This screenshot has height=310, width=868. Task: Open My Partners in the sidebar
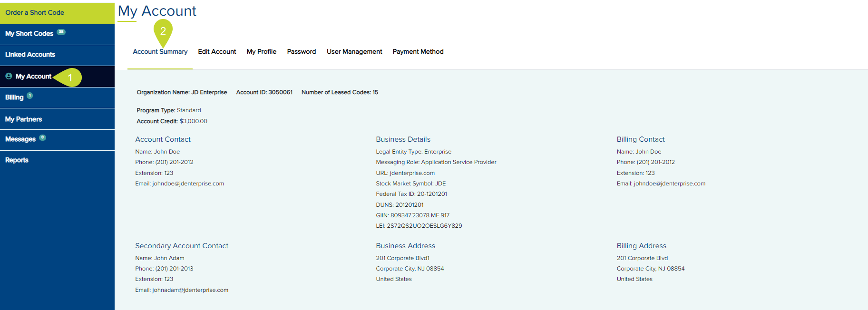[x=23, y=119]
